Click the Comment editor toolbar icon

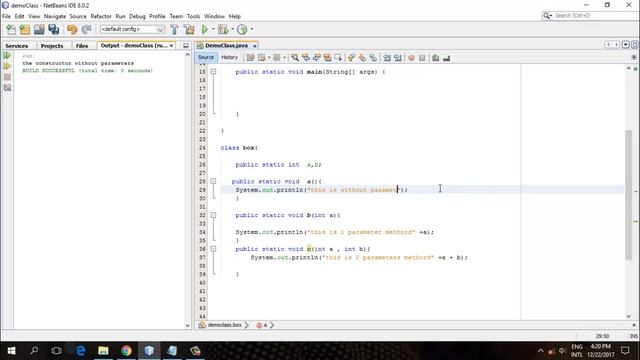[436, 58]
